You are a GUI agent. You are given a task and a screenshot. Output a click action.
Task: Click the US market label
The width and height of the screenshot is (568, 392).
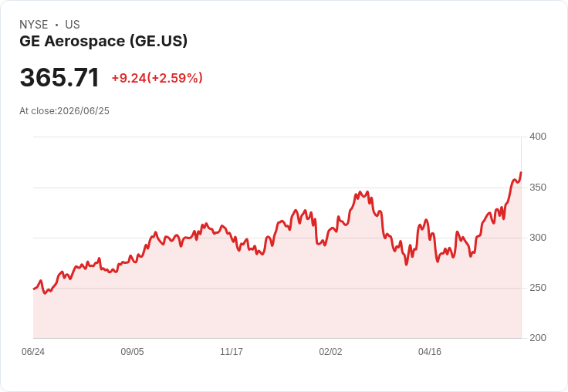(x=73, y=25)
